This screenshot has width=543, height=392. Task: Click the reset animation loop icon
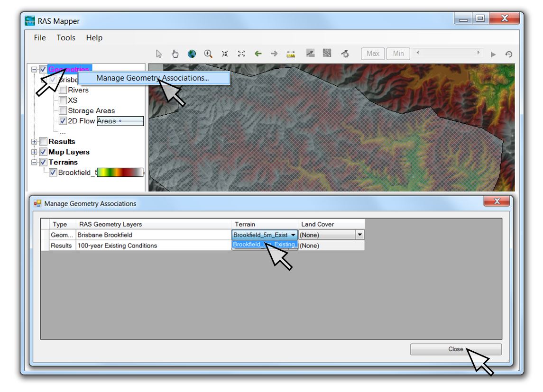pyautogui.click(x=509, y=54)
